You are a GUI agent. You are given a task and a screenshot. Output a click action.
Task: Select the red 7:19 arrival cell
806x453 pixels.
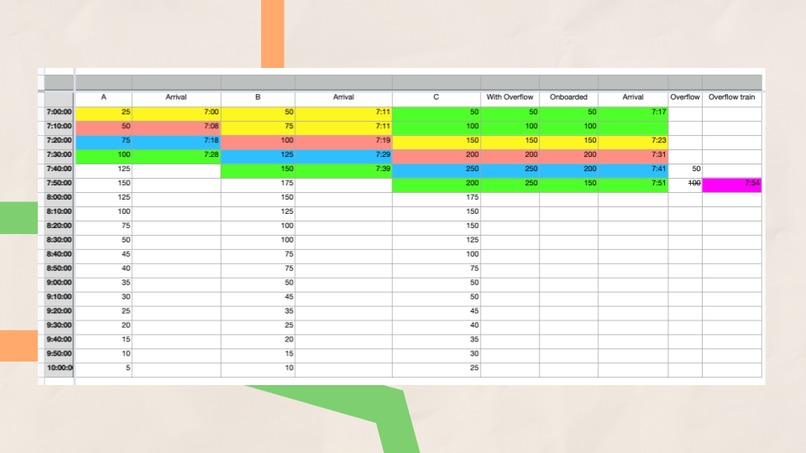tap(343, 140)
